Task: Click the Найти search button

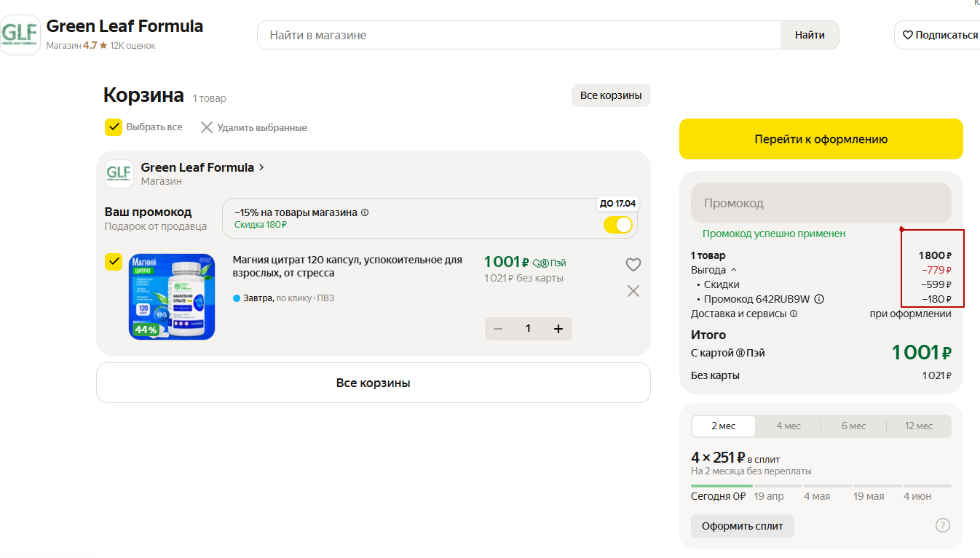Action: 810,35
